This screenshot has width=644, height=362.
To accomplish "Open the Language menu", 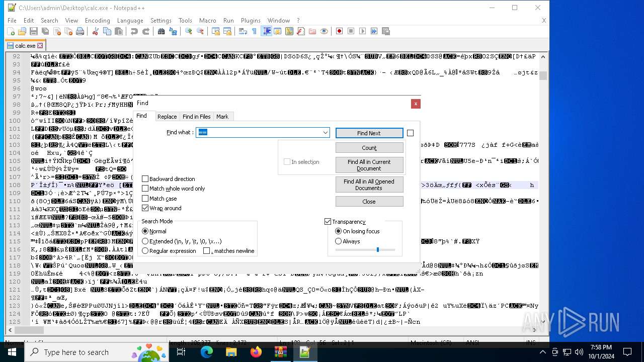I will coord(130,21).
